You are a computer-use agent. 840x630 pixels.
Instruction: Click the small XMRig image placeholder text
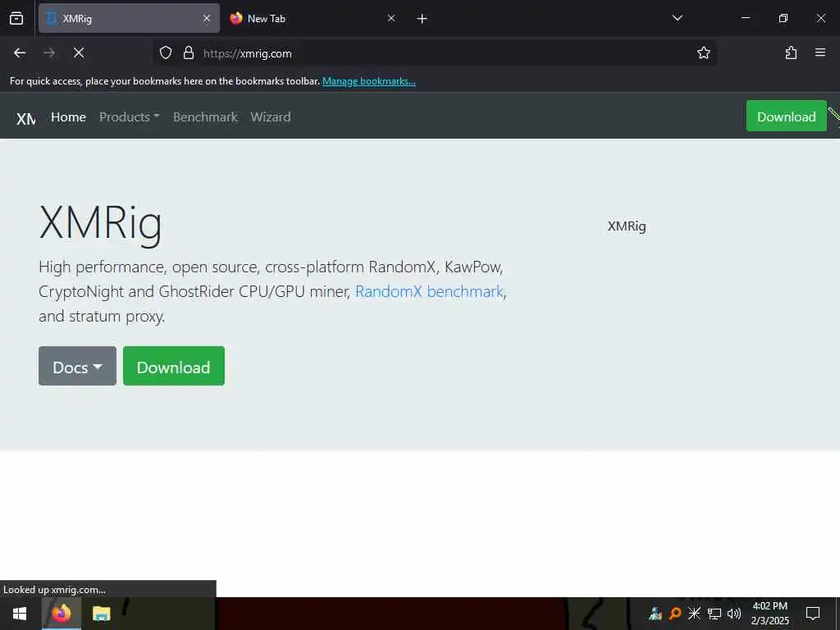pyautogui.click(x=627, y=226)
